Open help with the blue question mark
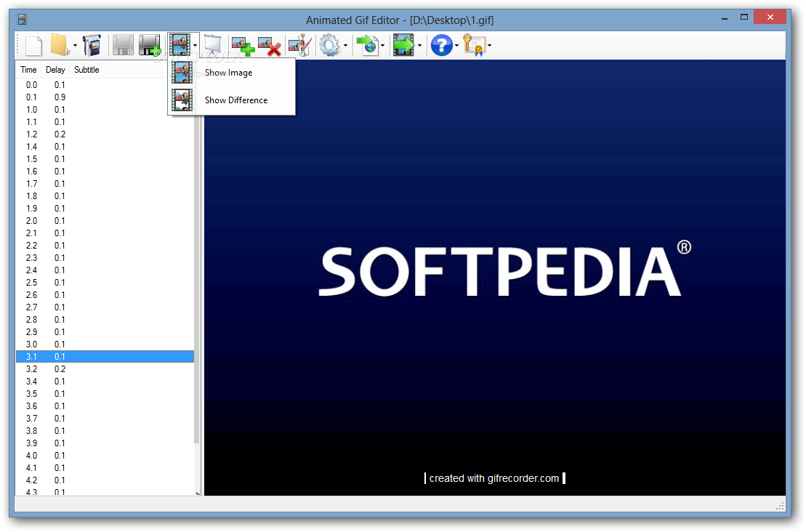The image size is (806, 532). 442,45
